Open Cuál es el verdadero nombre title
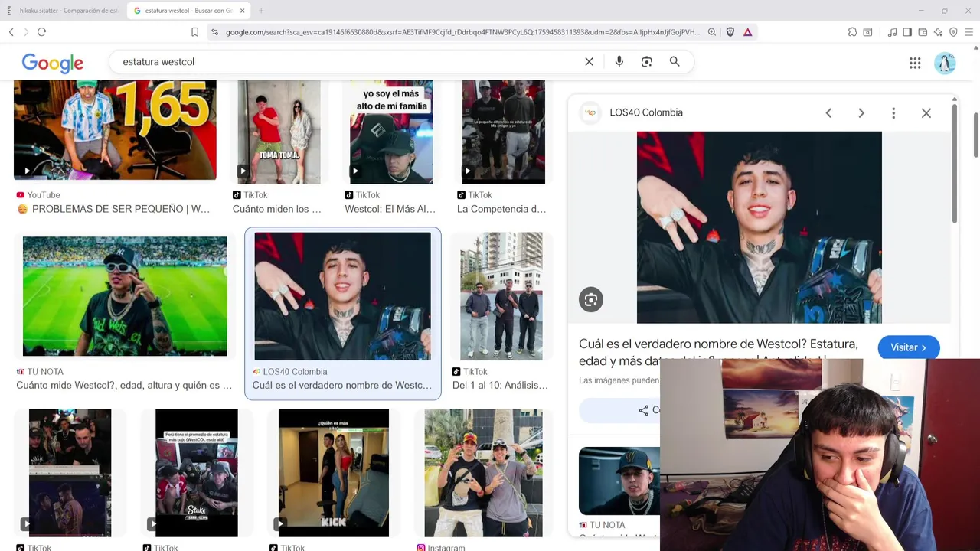Image resolution: width=980 pixels, height=551 pixels. click(718, 352)
